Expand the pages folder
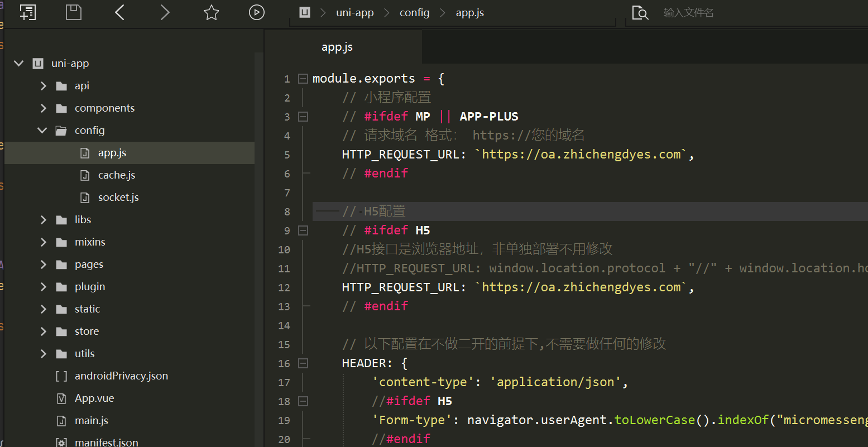Screen dimensions: 868x447 (43, 265)
